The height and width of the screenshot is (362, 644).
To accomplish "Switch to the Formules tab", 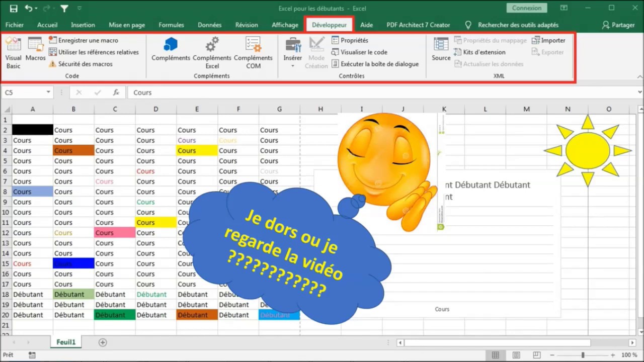I will (172, 25).
